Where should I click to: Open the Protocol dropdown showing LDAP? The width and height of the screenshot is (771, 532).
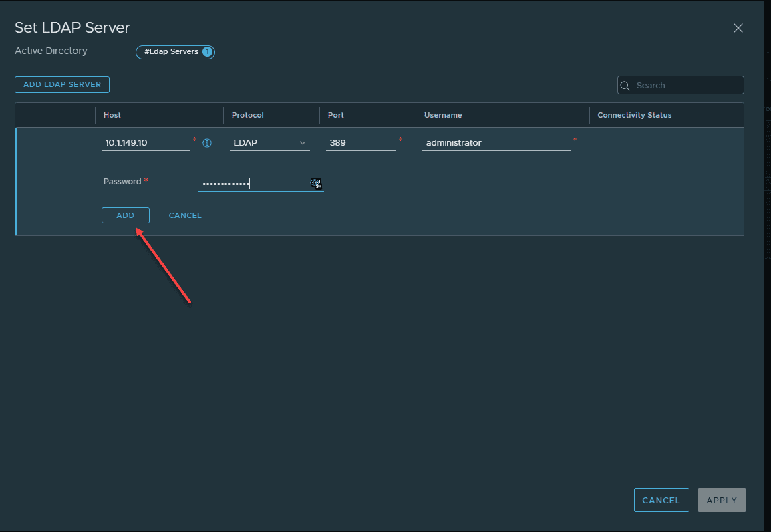point(269,143)
